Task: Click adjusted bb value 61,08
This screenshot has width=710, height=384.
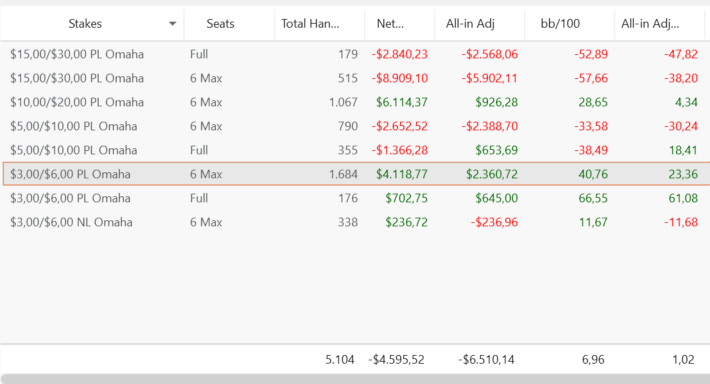Action: tap(683, 198)
